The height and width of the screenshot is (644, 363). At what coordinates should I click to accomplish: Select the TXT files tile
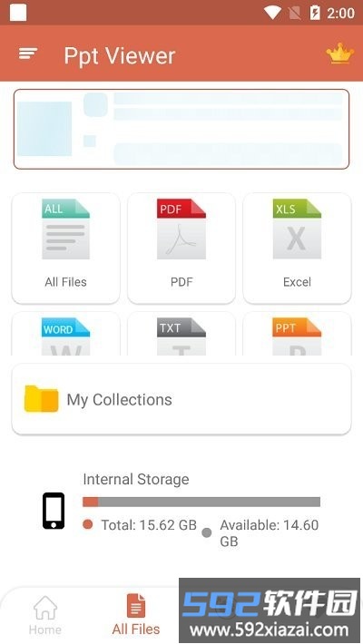tap(181, 334)
